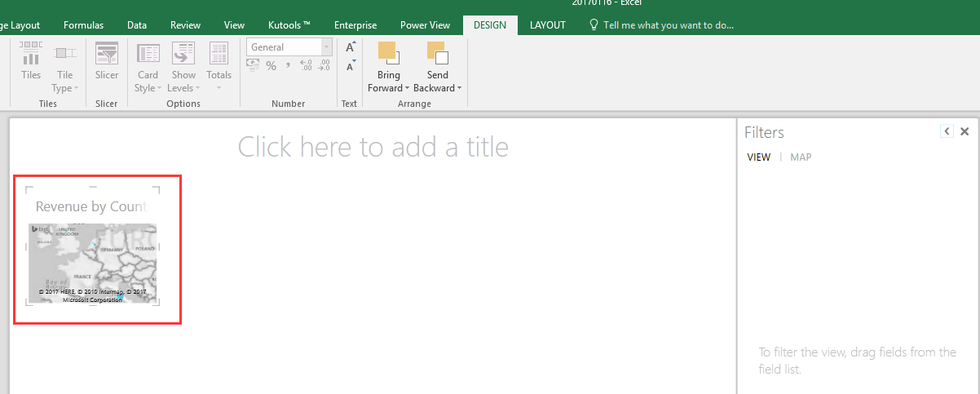Click the comma style icon
The image size is (980, 394).
pyautogui.click(x=288, y=66)
